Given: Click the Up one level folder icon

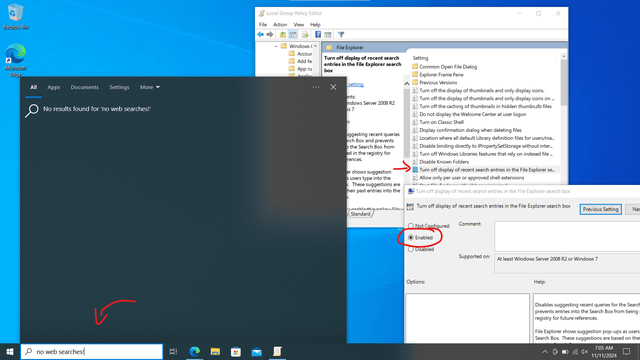Looking at the screenshot, I should (282, 35).
